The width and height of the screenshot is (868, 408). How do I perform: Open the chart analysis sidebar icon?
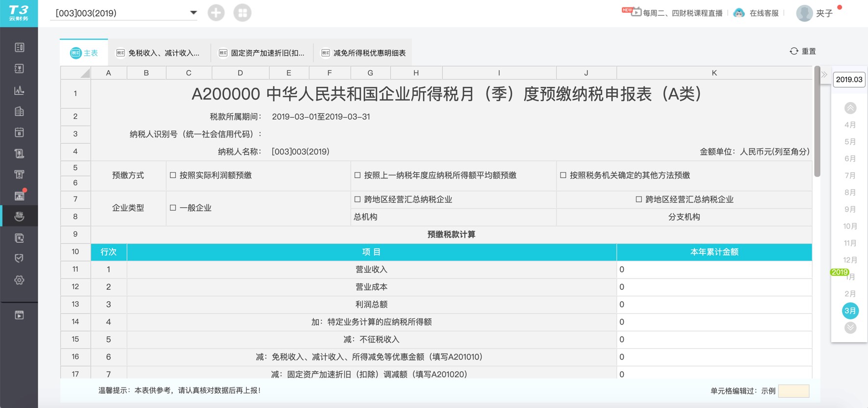[x=19, y=90]
